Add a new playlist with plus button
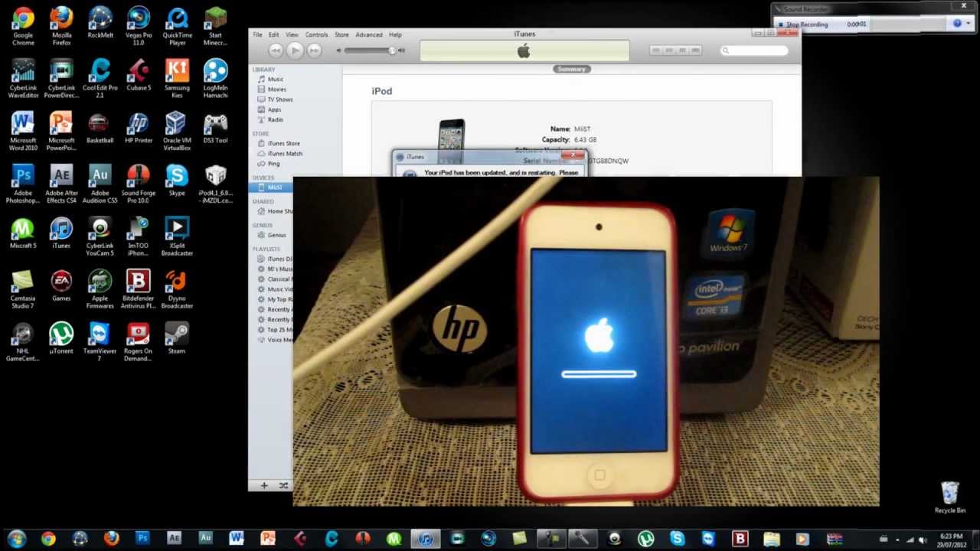The image size is (980, 551). pyautogui.click(x=264, y=485)
